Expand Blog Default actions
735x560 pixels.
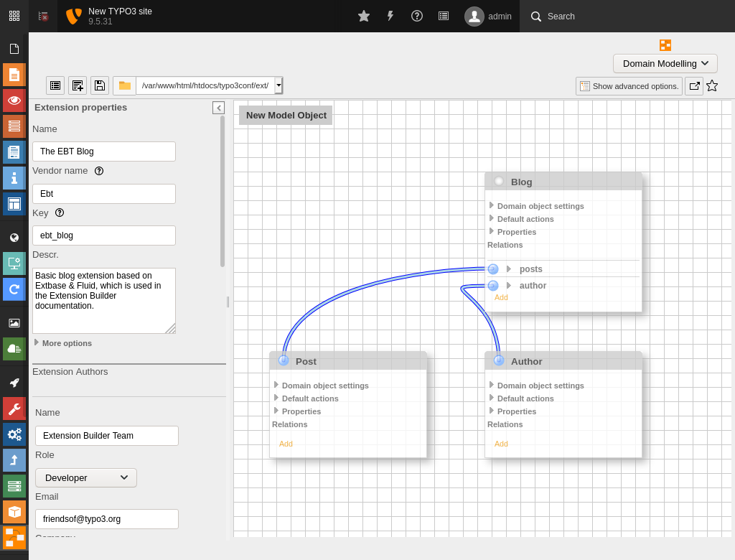(522, 219)
